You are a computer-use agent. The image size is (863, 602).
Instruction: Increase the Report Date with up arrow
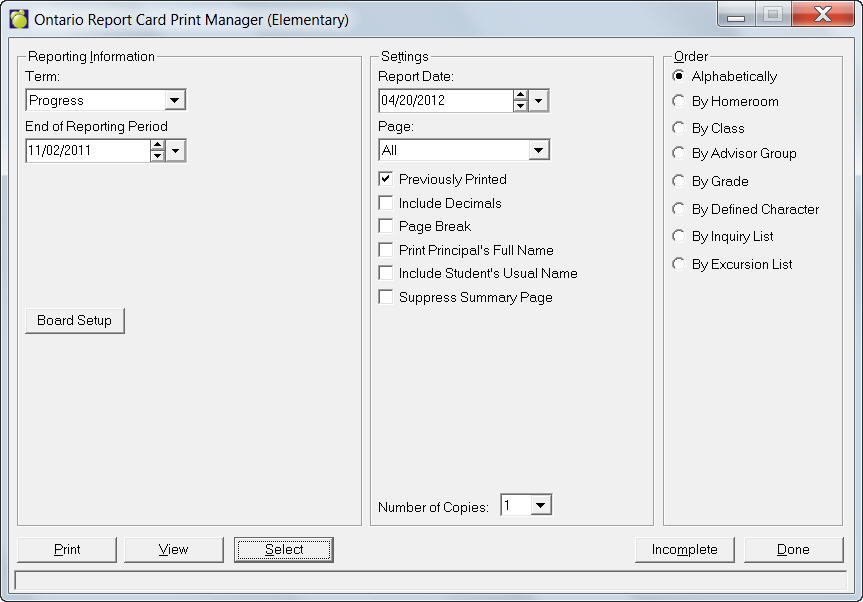(x=520, y=96)
